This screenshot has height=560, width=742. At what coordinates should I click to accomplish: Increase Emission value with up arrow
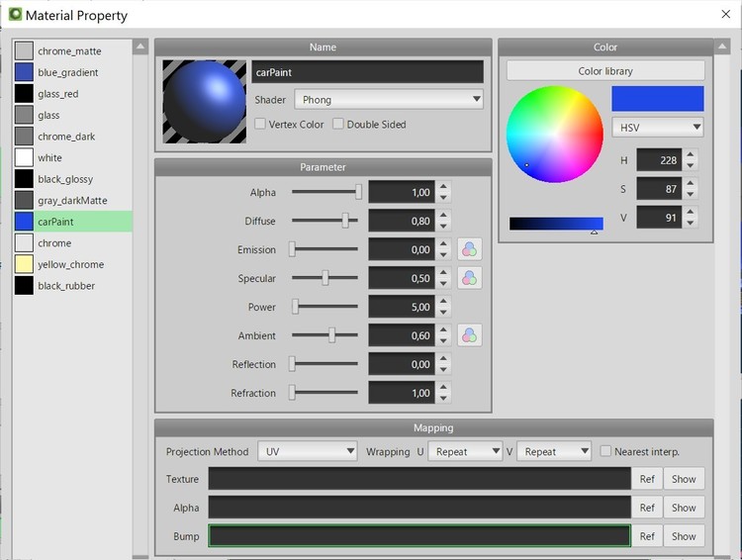(x=443, y=243)
